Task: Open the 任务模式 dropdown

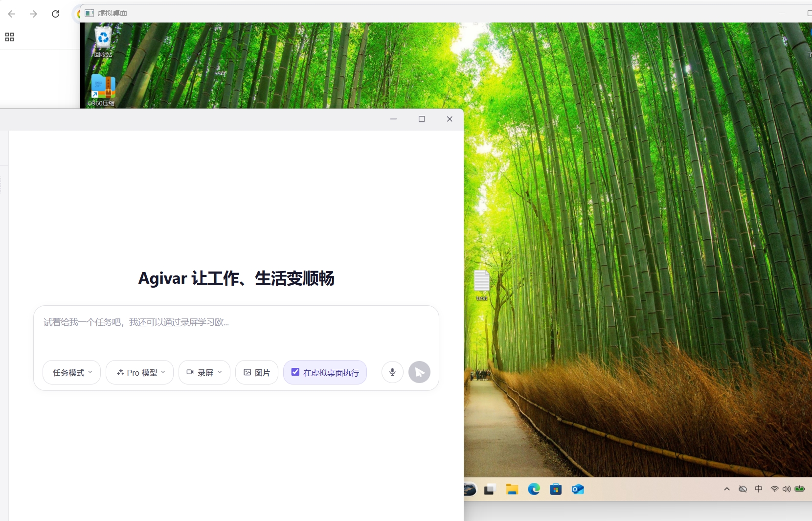Action: point(72,373)
